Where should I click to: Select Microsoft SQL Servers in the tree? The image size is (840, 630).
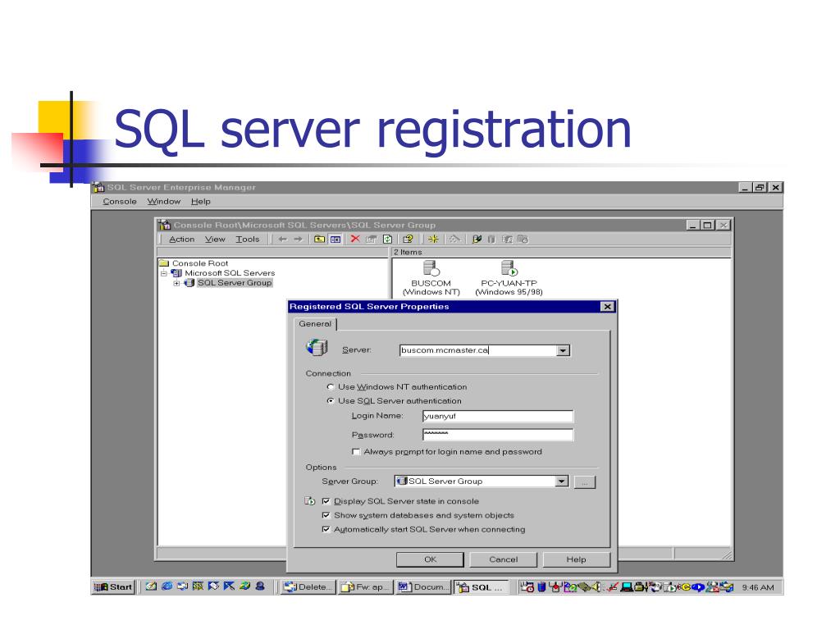coord(230,272)
